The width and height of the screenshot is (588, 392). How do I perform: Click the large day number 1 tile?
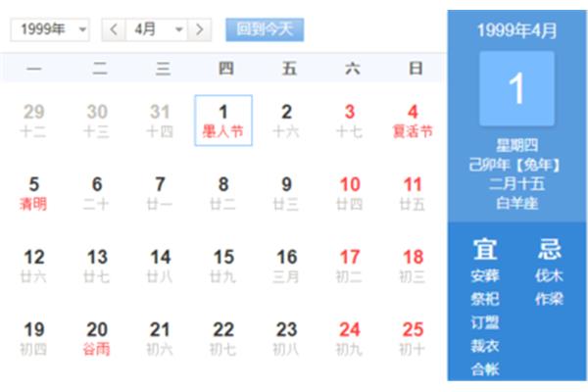pos(517,88)
